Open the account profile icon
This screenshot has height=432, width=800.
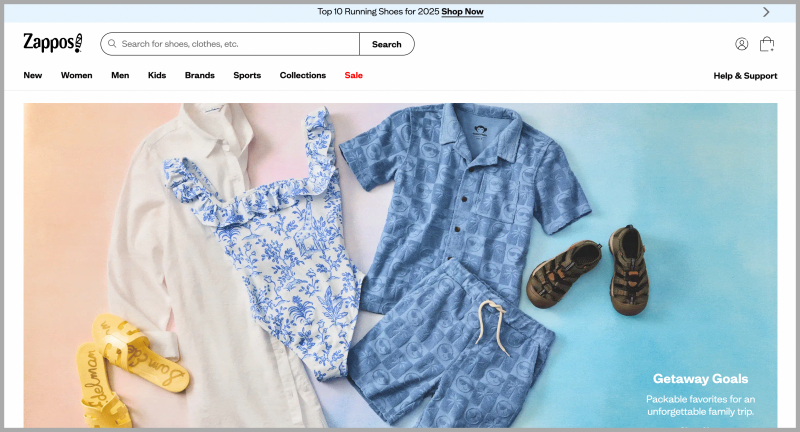pos(741,44)
